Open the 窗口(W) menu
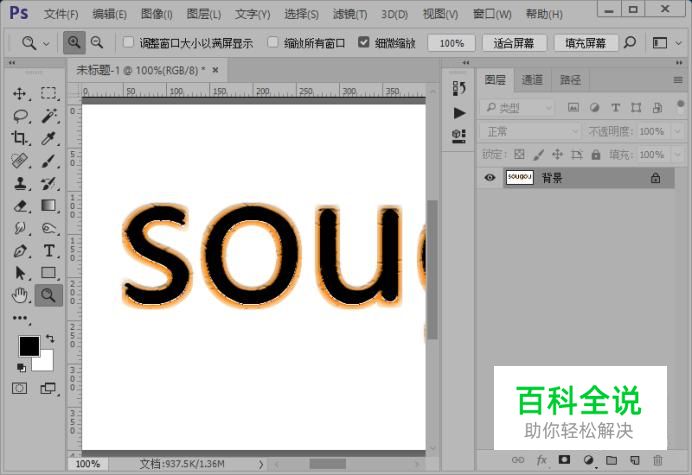The height and width of the screenshot is (475, 692). point(492,14)
